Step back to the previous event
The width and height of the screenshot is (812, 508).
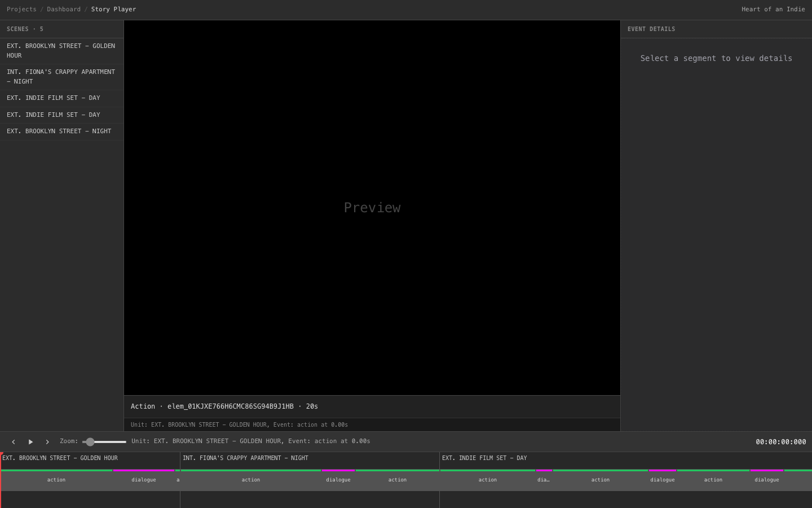coord(14,442)
